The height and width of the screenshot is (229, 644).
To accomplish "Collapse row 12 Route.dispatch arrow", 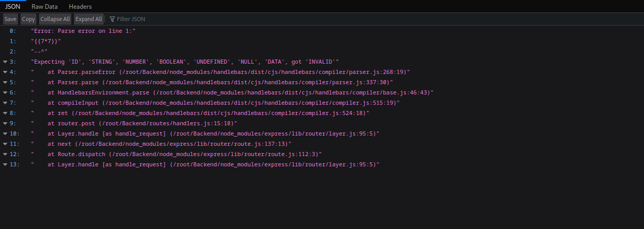I will (x=5, y=154).
